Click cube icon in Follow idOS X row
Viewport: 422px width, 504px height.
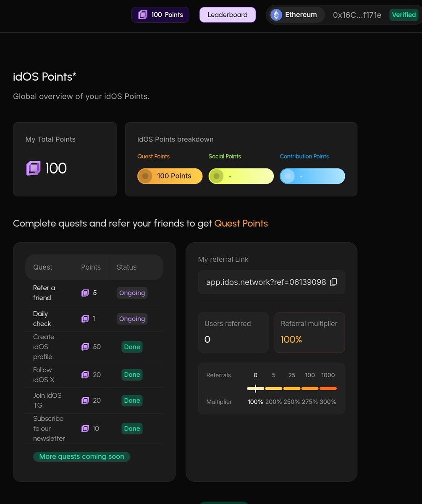(85, 375)
